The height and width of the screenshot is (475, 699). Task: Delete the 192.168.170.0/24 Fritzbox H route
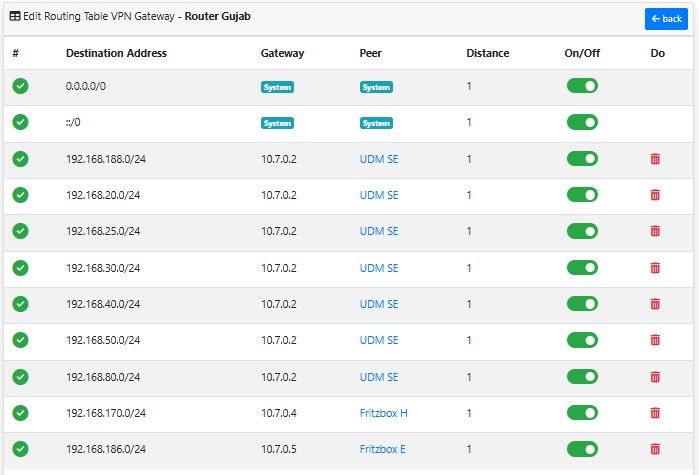pyautogui.click(x=655, y=413)
